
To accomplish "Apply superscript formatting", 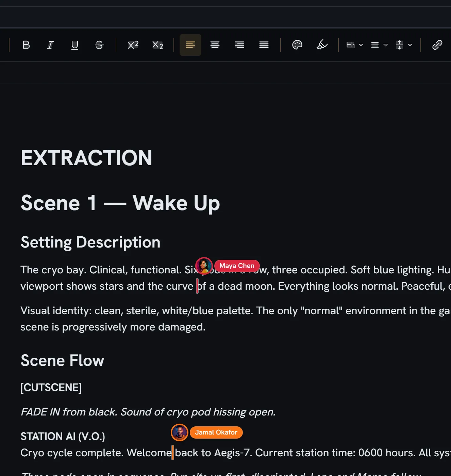I will (133, 45).
